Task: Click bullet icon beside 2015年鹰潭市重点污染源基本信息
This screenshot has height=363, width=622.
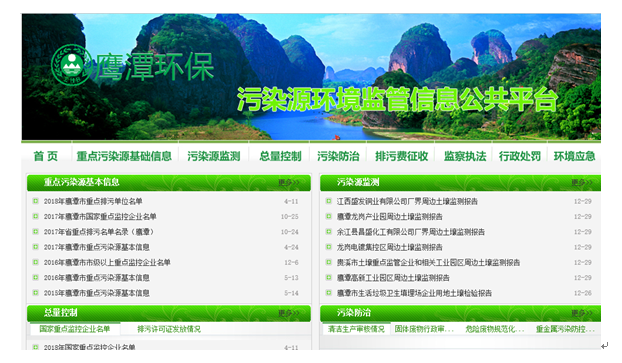Action: 35,293
